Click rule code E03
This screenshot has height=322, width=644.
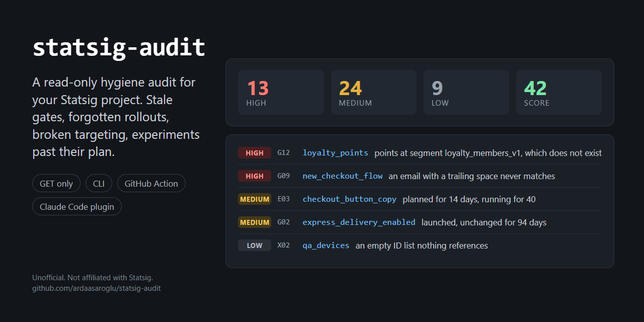(x=284, y=199)
